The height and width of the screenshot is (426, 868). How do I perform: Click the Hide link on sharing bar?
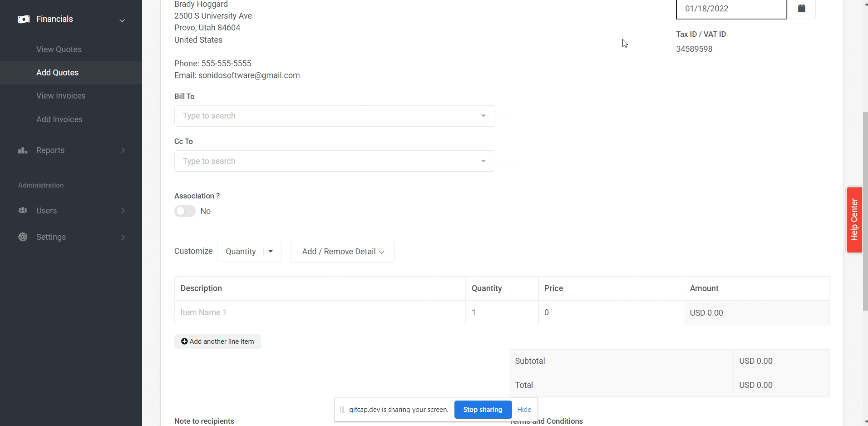coord(524,410)
